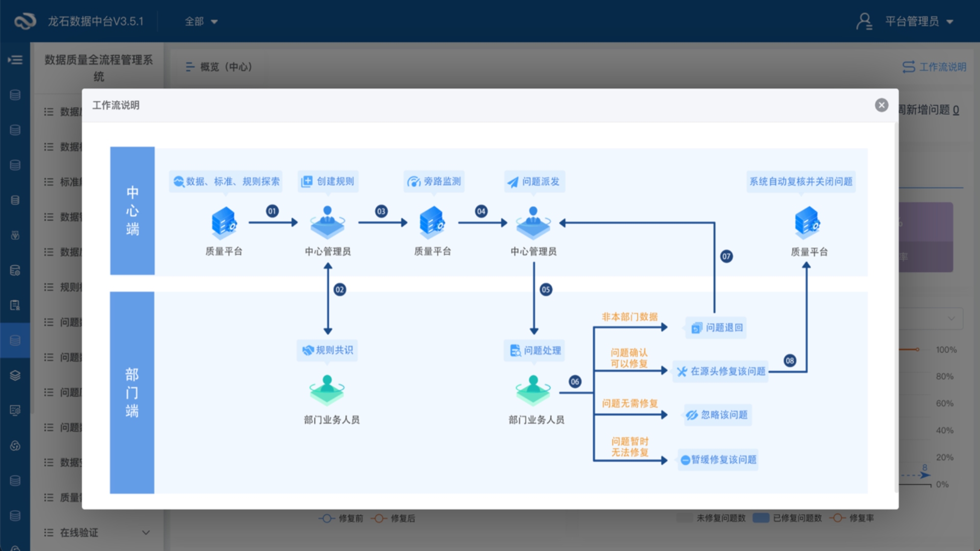The height and width of the screenshot is (551, 980).
Task: Click the 问题退回 copy icon
Action: coord(697,328)
